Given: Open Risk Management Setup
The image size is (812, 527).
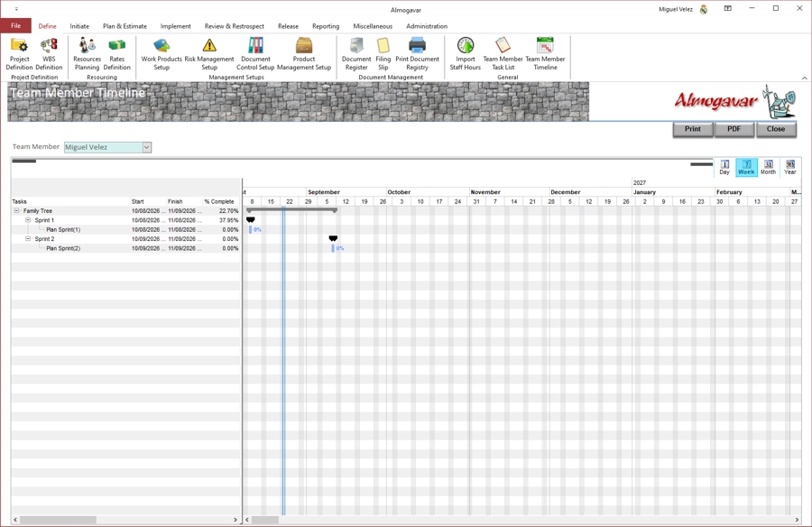Looking at the screenshot, I should point(209,54).
